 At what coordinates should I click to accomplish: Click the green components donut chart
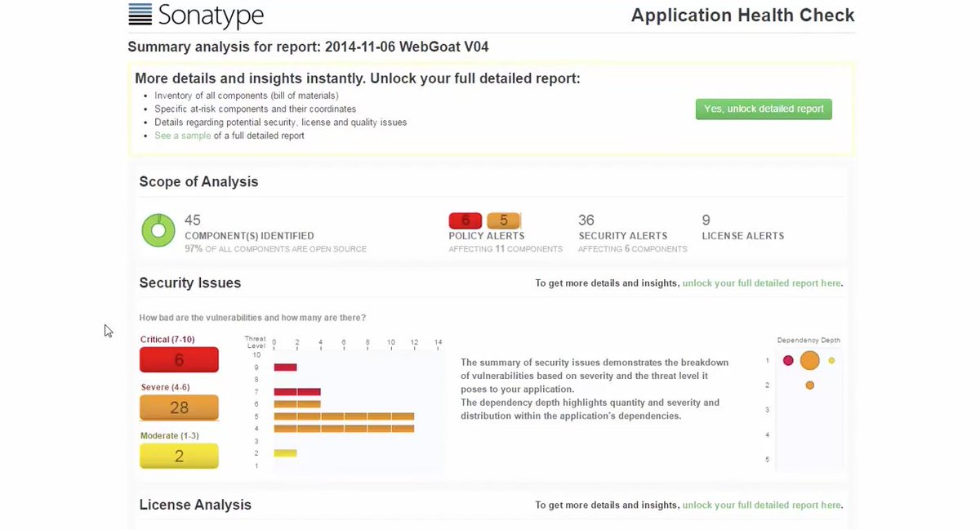click(x=158, y=230)
